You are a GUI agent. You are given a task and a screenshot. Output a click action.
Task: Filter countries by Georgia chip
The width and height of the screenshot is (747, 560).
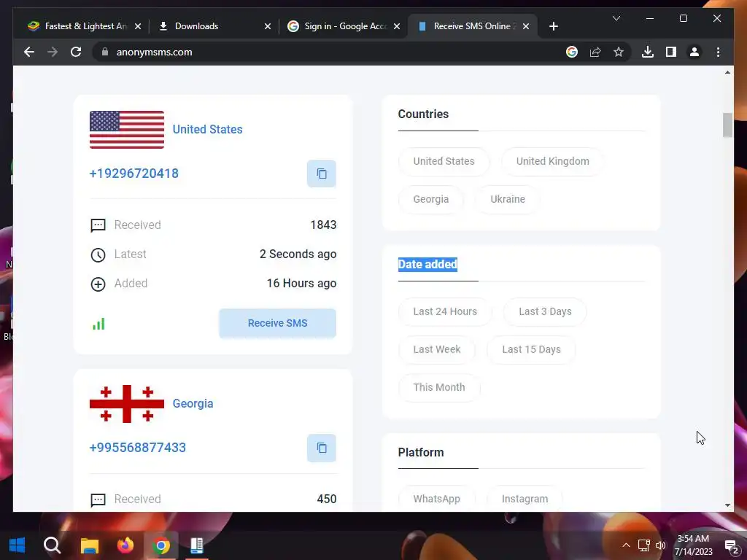click(430, 200)
